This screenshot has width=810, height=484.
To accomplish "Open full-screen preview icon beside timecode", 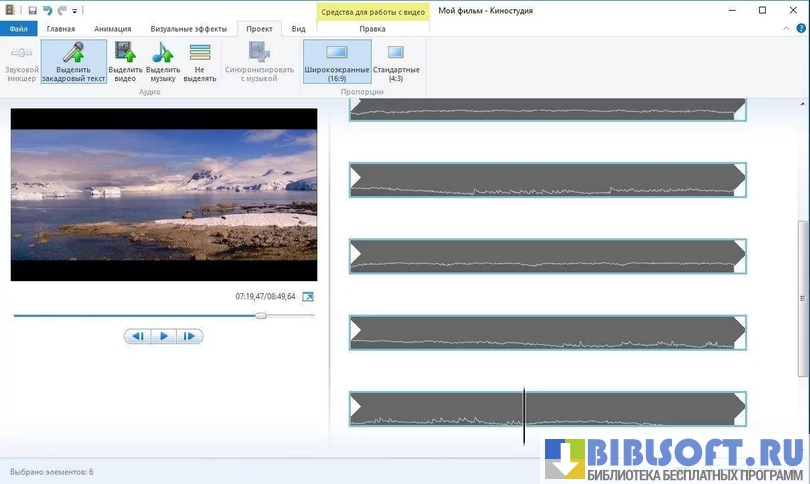I will click(308, 297).
